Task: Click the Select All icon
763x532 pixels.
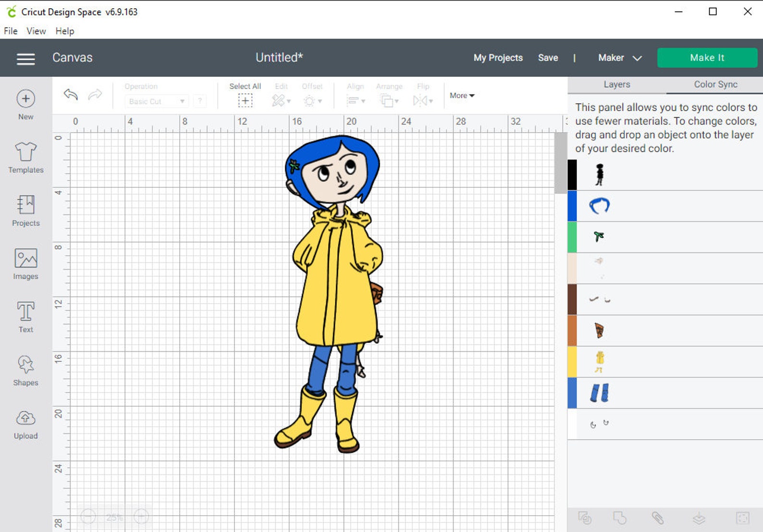Action: (245, 100)
